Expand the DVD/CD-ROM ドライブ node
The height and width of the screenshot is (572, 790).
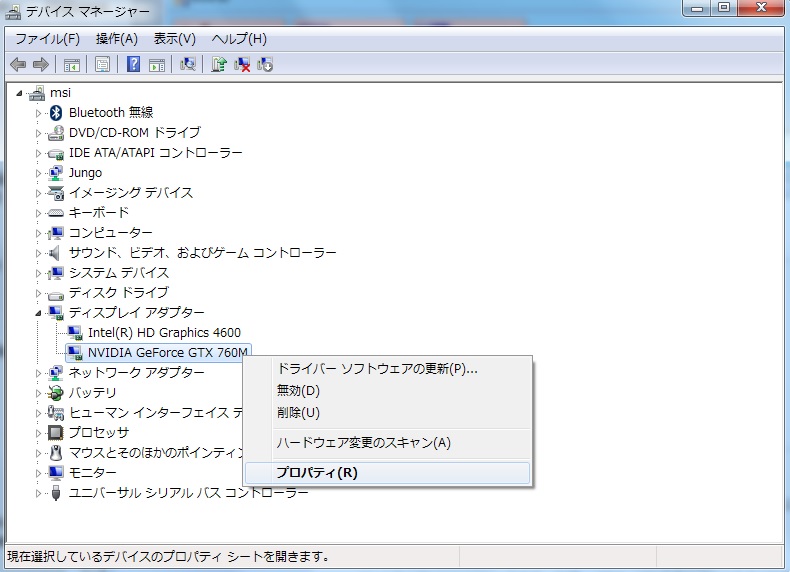tap(40, 133)
